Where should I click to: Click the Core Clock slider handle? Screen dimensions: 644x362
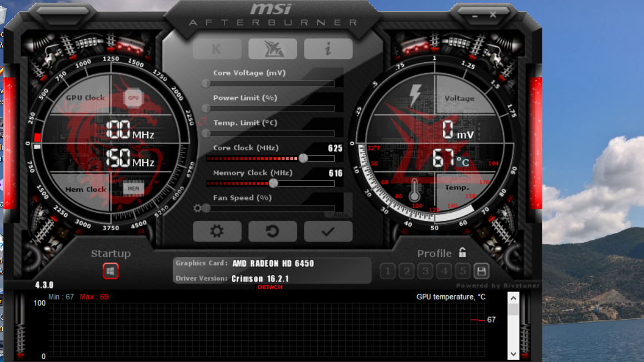coord(303,158)
